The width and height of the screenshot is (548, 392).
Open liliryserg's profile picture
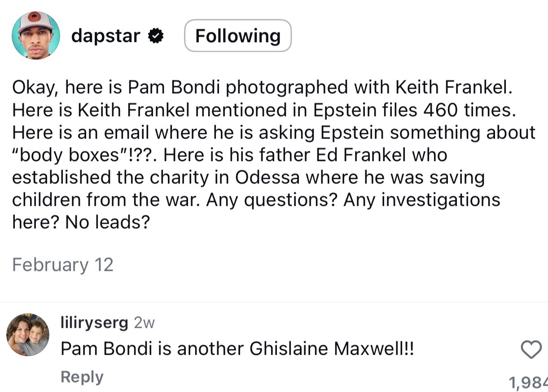[27, 335]
